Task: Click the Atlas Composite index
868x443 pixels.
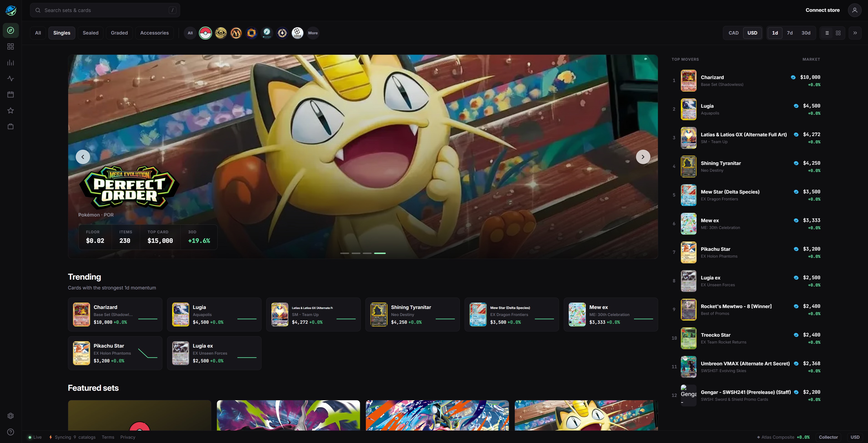Action: pyautogui.click(x=783, y=437)
